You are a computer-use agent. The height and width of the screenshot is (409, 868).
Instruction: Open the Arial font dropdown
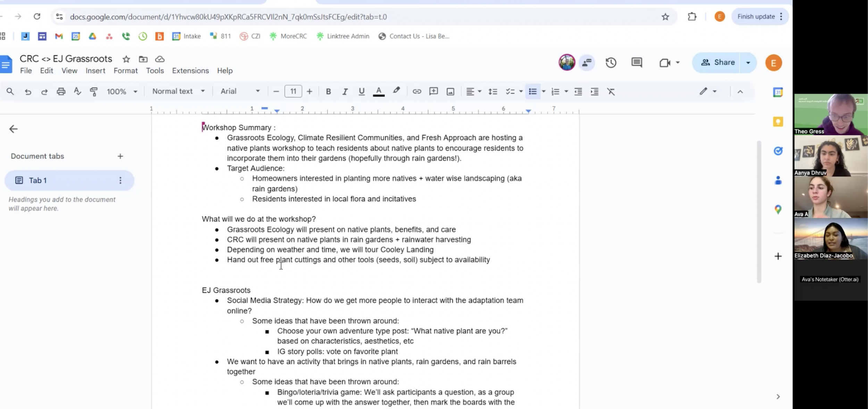(x=240, y=91)
